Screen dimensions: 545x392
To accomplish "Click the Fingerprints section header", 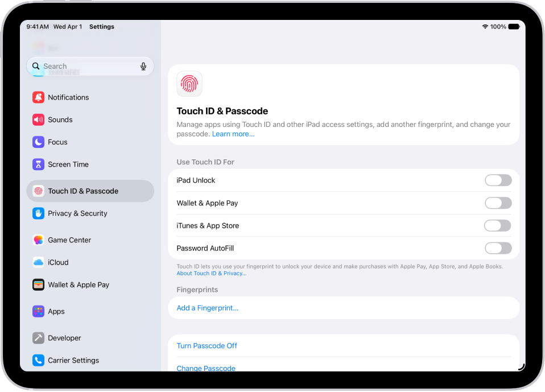I will (x=197, y=290).
